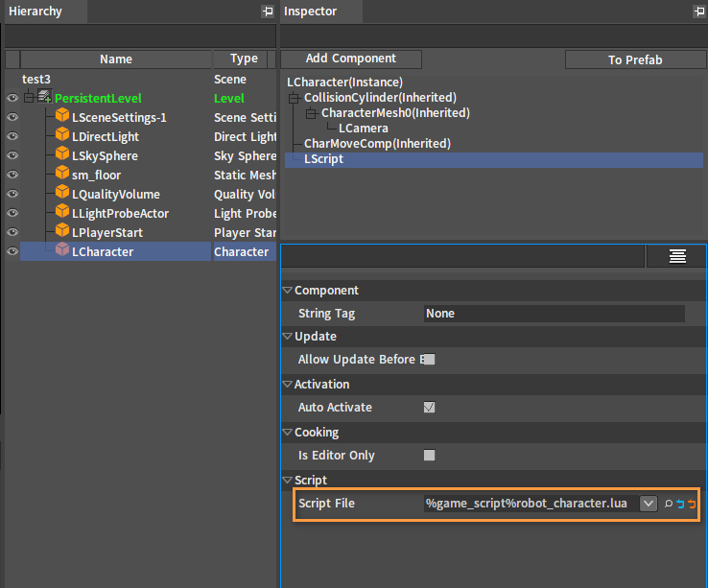Click the blue arrow icon beside Script File

(x=680, y=504)
